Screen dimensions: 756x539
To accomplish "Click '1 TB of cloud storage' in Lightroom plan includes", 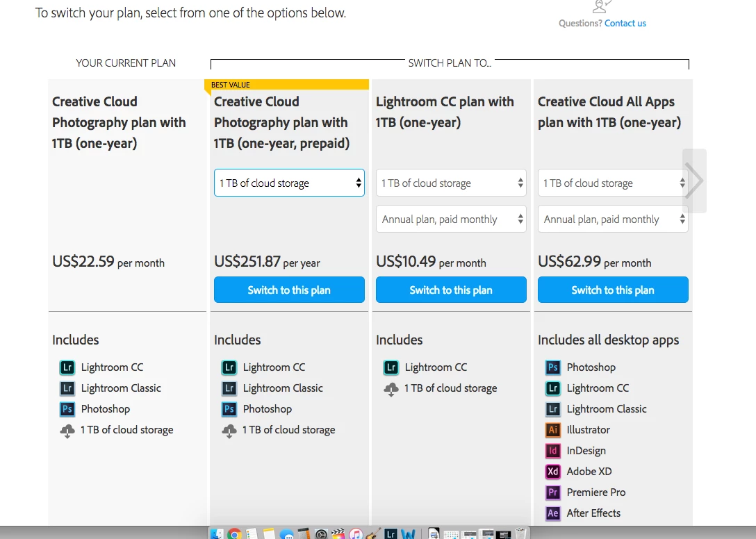I will click(x=450, y=388).
